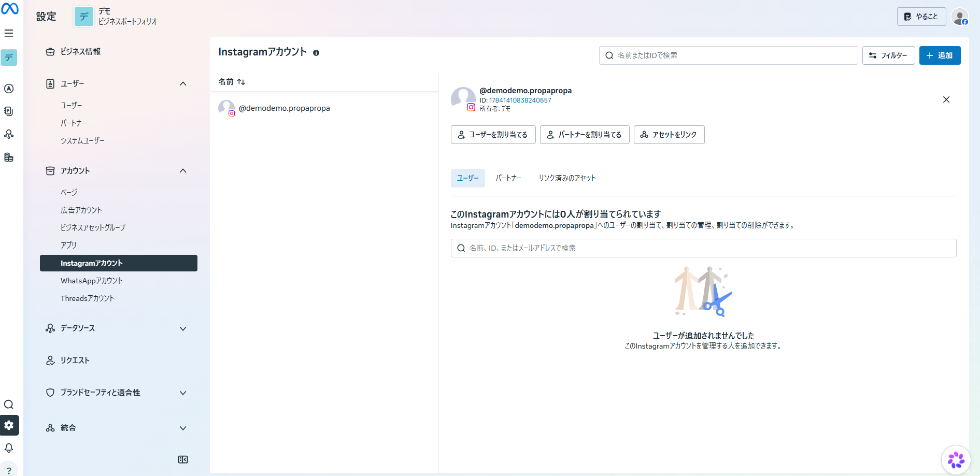Select Instagramアカウント in sidebar
The height and width of the screenshot is (476, 980).
pyautogui.click(x=119, y=263)
